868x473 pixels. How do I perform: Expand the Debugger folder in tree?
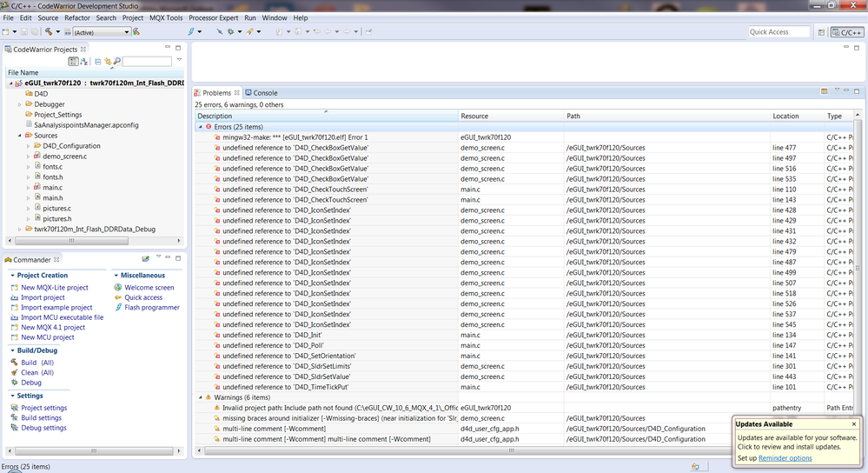[19, 104]
